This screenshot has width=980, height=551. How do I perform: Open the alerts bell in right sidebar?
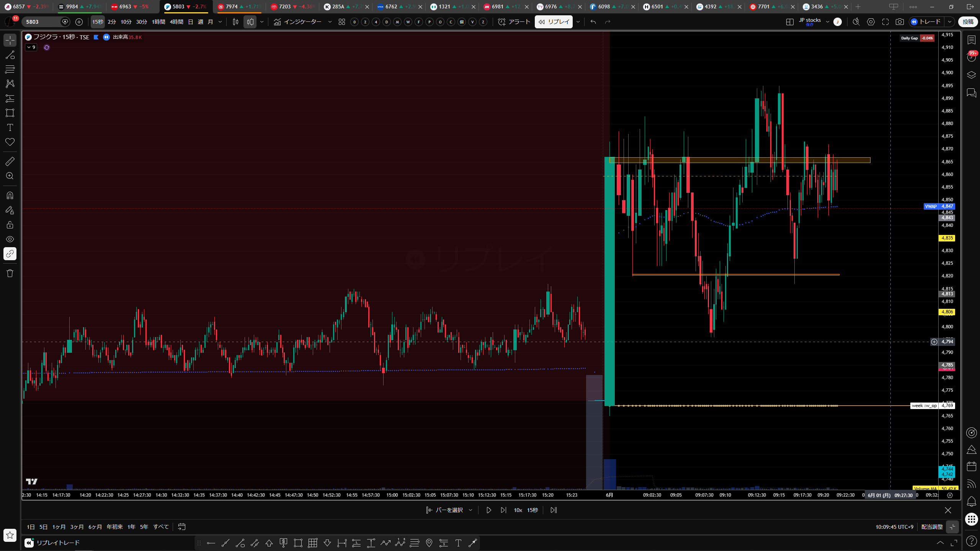pos(971,501)
